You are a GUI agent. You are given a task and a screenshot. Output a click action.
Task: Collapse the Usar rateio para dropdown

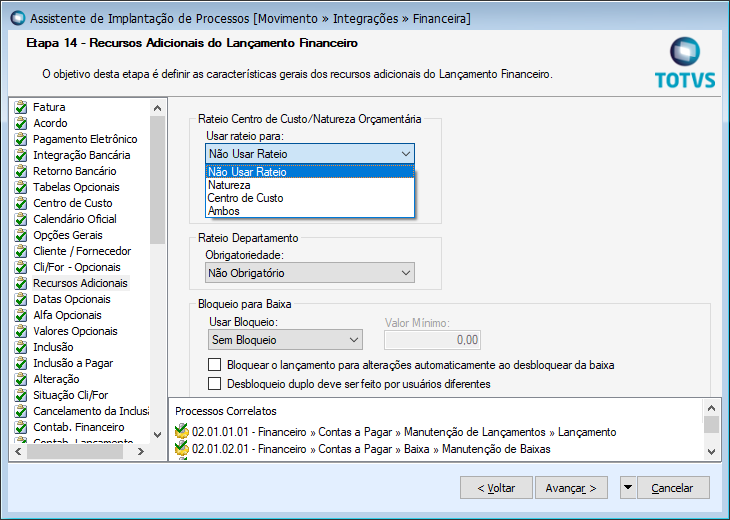(x=406, y=154)
